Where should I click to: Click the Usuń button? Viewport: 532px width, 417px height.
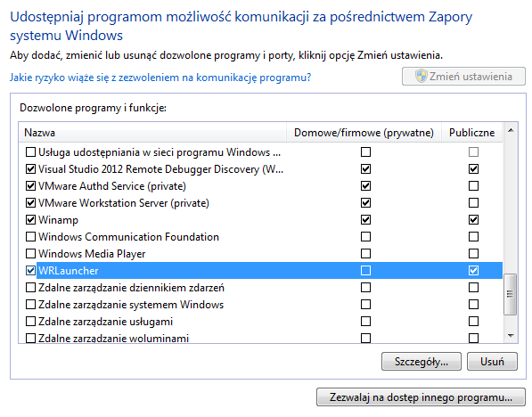(492, 362)
